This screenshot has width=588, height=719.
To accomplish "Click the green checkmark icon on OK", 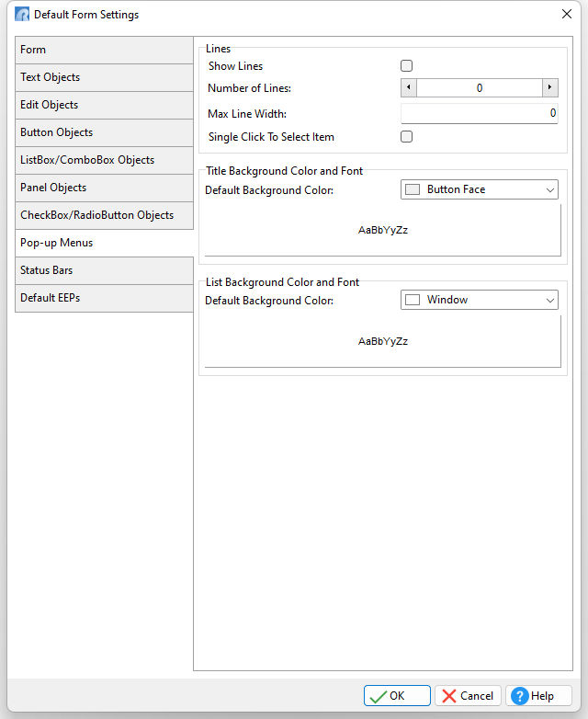I will (379, 697).
